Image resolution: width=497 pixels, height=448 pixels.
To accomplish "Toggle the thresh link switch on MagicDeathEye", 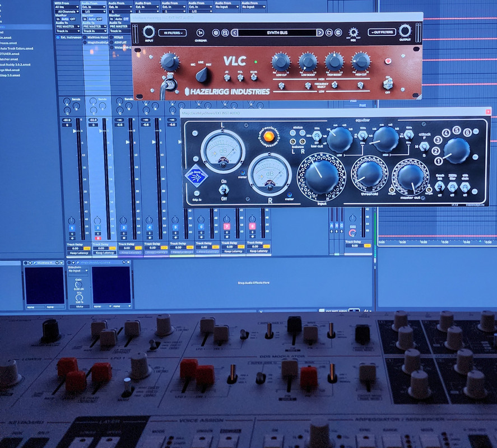I will coord(440,186).
